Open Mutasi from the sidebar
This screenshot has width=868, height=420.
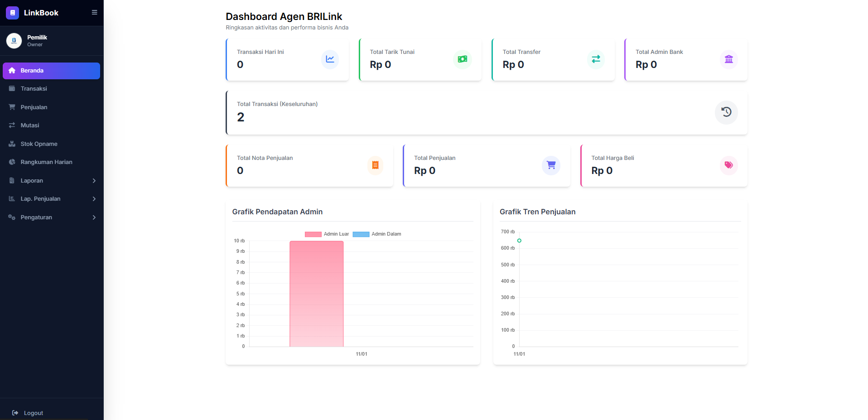click(30, 126)
